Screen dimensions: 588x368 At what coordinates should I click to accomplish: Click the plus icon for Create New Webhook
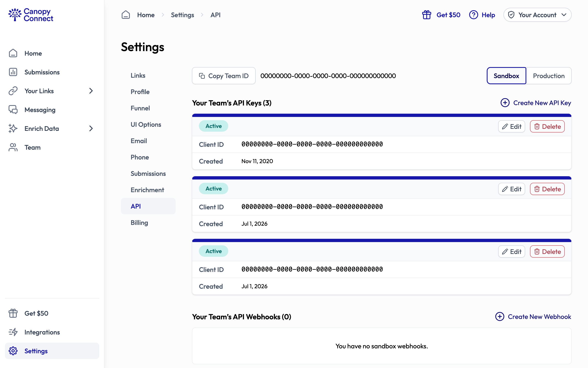click(x=500, y=316)
